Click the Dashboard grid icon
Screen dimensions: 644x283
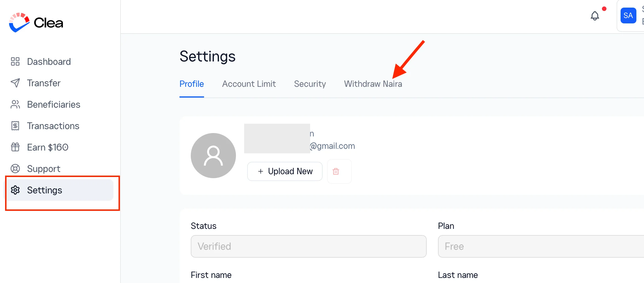(15, 61)
